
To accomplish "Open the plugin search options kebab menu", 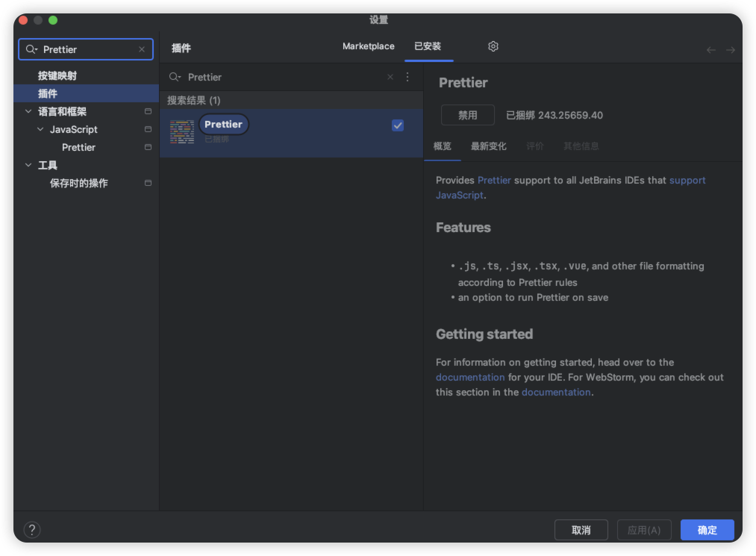I will coord(407,77).
